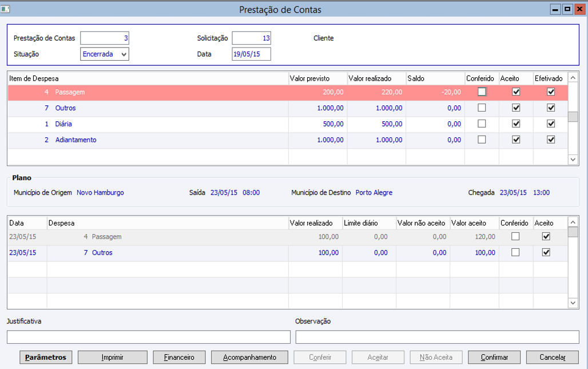This screenshot has height=369, width=588.
Task: Focus the Observação input field
Action: point(437,337)
